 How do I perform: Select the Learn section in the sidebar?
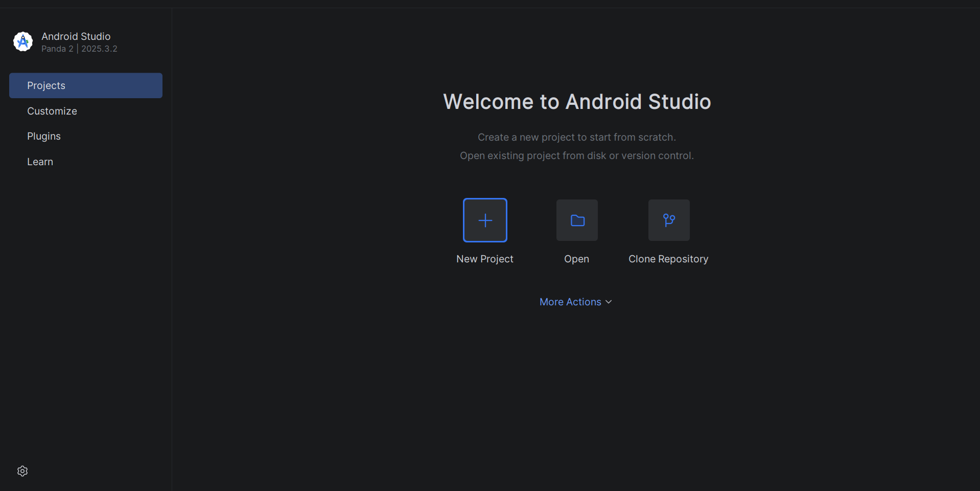click(40, 161)
